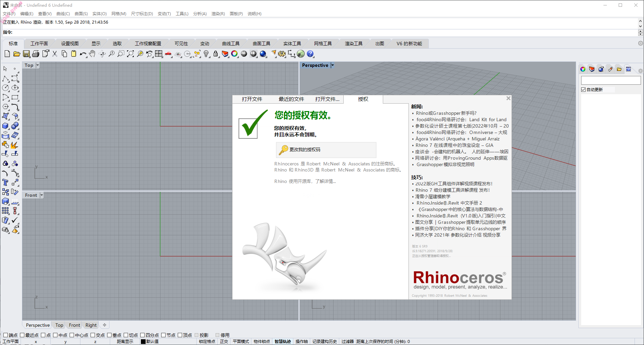Viewport: 644px width, 345px height.
Task: Open the Front viewport dropdown arrow
Action: (x=41, y=195)
